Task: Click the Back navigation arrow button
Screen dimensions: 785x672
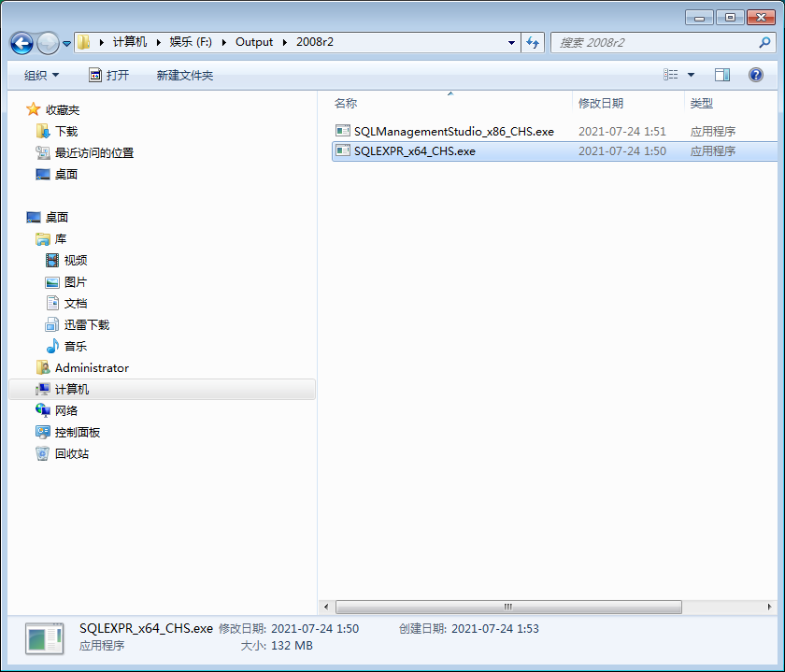Action: pos(21,43)
